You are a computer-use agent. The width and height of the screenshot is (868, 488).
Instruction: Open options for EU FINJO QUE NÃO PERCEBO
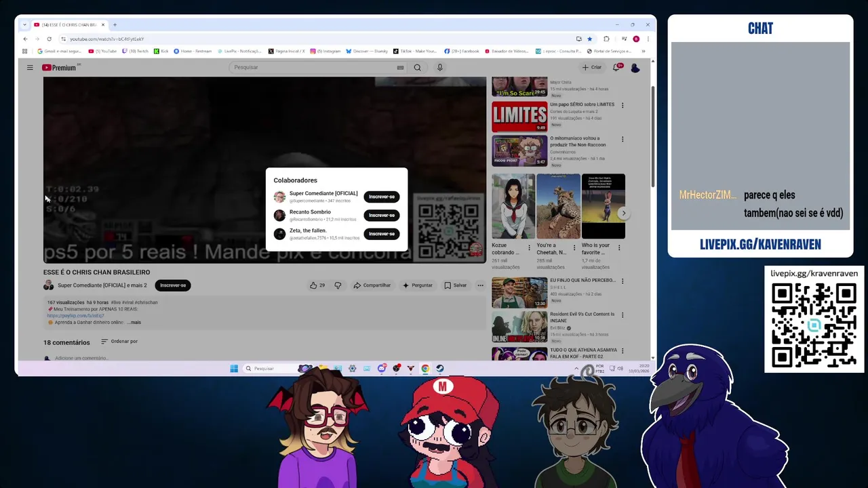(x=623, y=281)
